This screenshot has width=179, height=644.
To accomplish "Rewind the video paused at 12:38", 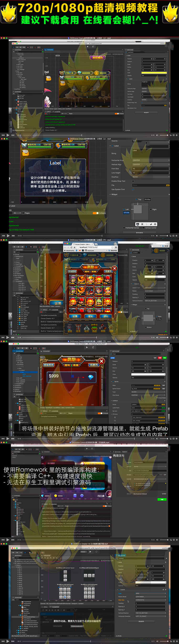I will tap(3, 337).
